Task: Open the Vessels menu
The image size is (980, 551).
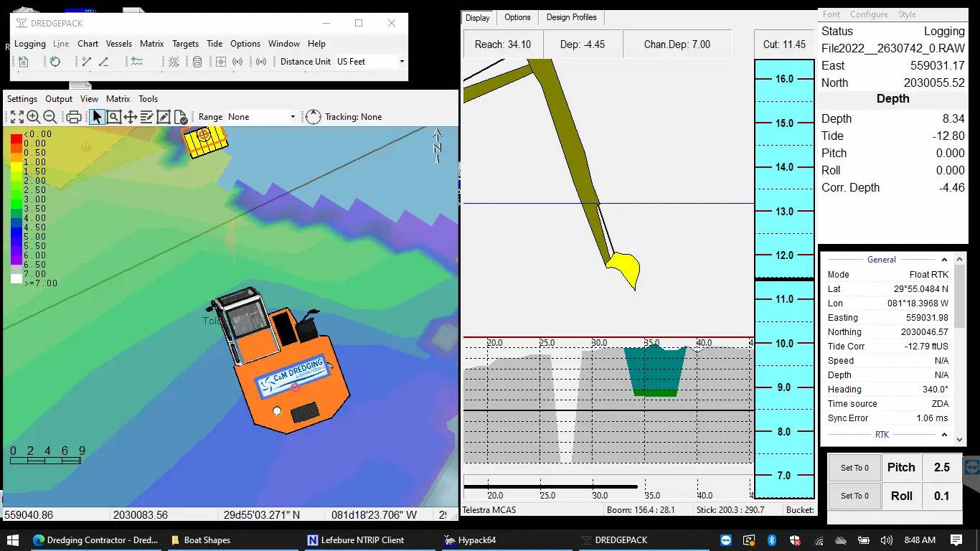Action: coord(119,44)
